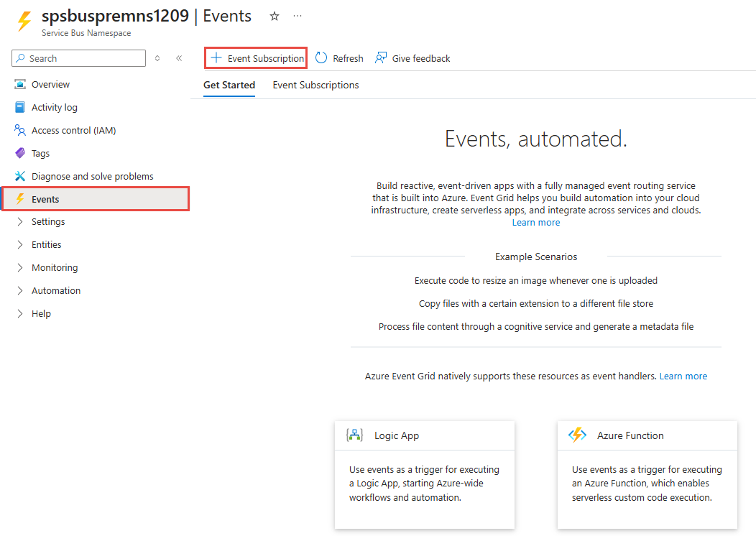Open Diagnose and solve problems

pos(92,176)
